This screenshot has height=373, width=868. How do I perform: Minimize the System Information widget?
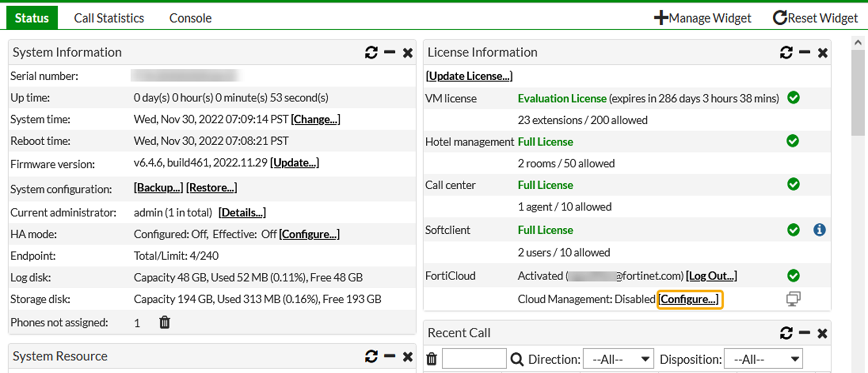(389, 52)
